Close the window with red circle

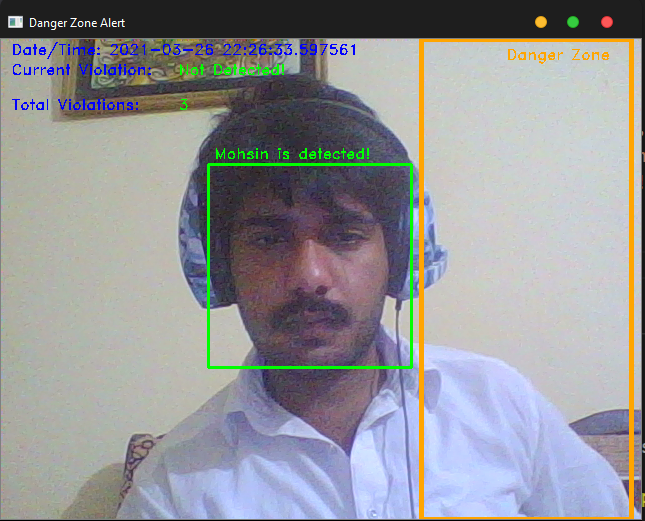coord(607,22)
